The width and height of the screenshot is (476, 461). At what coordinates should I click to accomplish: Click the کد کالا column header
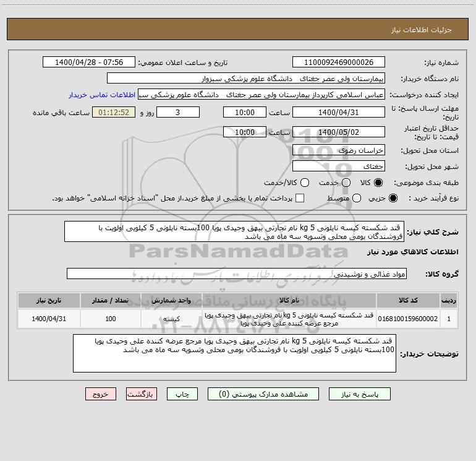coord(408,300)
